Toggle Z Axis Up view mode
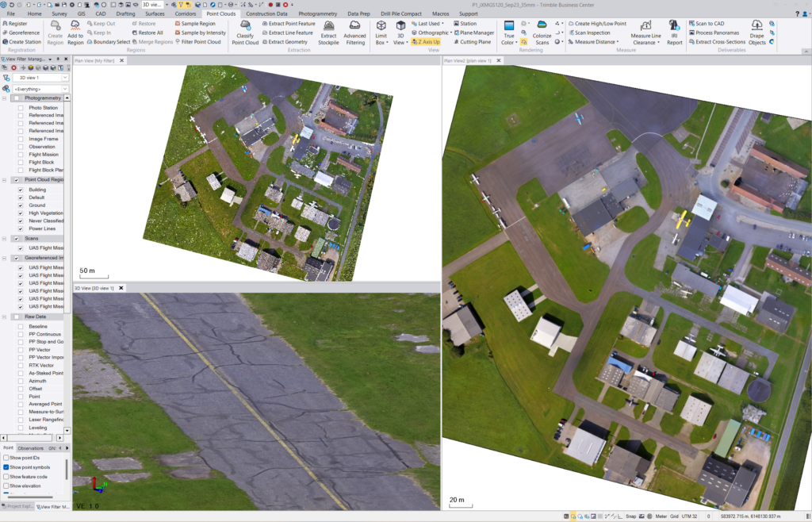 [x=427, y=40]
